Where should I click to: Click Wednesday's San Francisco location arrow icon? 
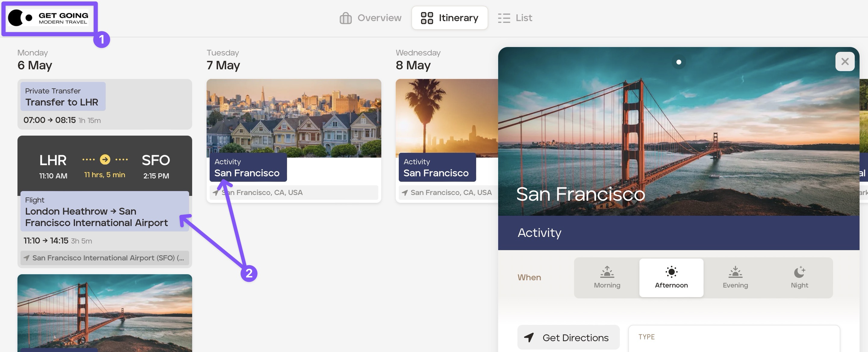click(405, 193)
